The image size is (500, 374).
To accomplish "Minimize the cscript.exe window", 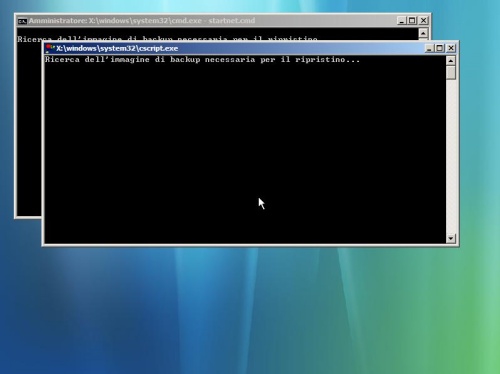I will coord(429,48).
